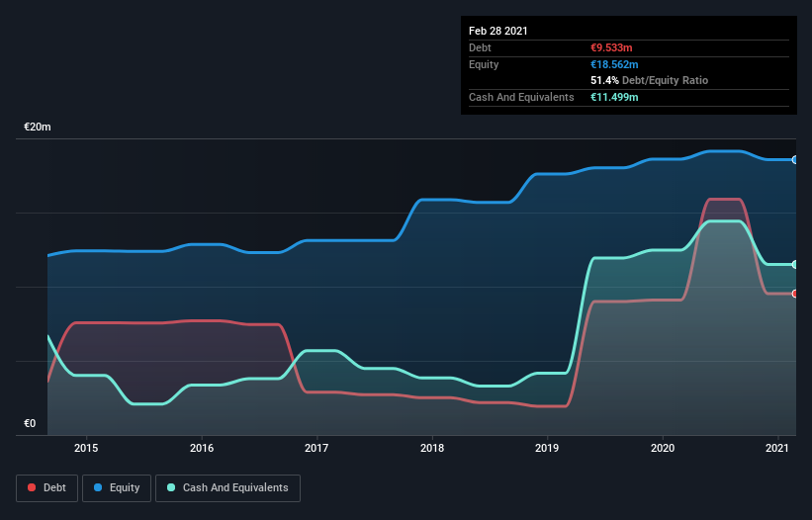Click the 2015 x-axis label
The height and width of the screenshot is (520, 812).
click(86, 448)
